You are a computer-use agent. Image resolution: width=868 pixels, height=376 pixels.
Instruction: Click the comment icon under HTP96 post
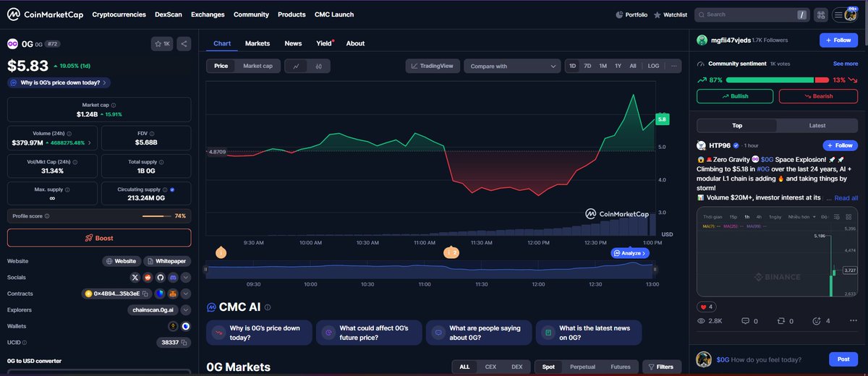point(746,320)
